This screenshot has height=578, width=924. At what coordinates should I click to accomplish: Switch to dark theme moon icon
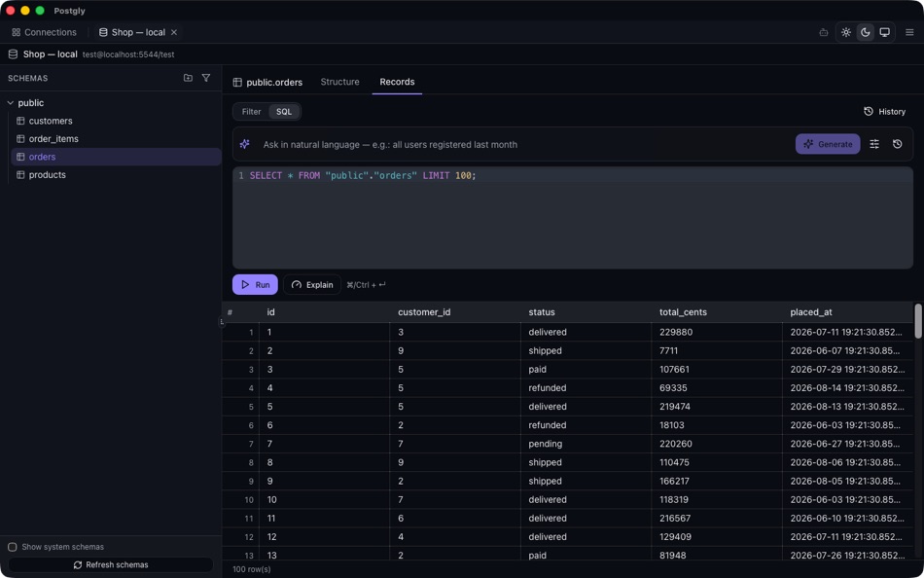tap(865, 32)
